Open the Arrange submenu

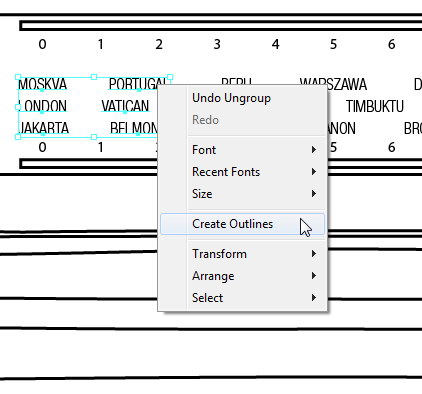coord(242,276)
